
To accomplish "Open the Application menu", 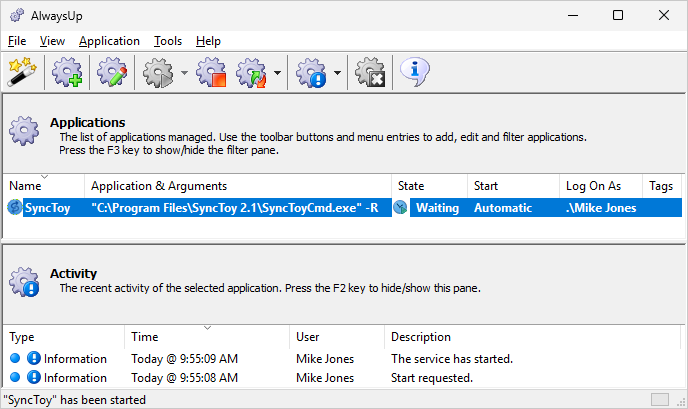I will pos(109,41).
